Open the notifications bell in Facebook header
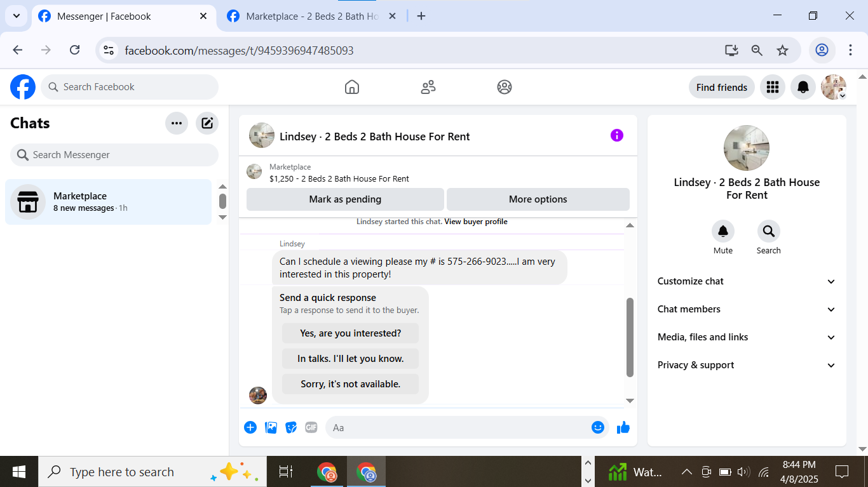The image size is (868, 487). tap(803, 87)
